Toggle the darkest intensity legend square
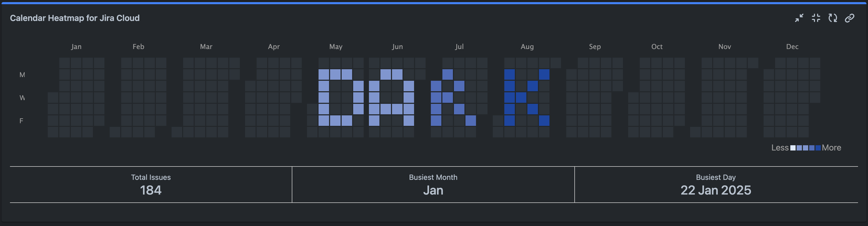Viewport: 868px width, 226px height. point(818,148)
